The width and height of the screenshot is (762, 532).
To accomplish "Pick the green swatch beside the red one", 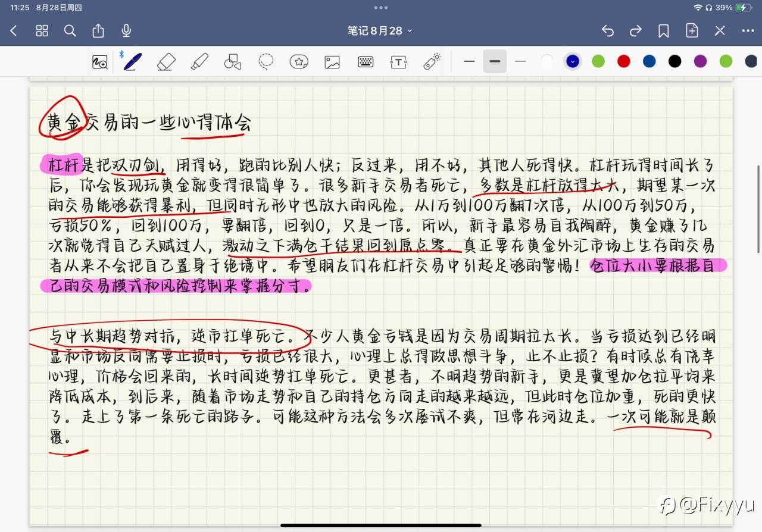I will (x=598, y=61).
